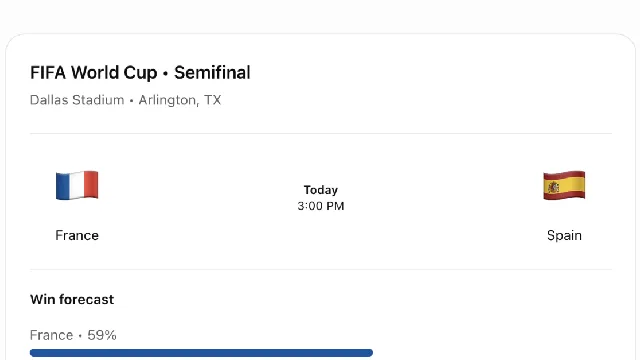Viewport: 640px width, 360px height.
Task: Click the "Arlington, TX" location text
Action: point(180,100)
